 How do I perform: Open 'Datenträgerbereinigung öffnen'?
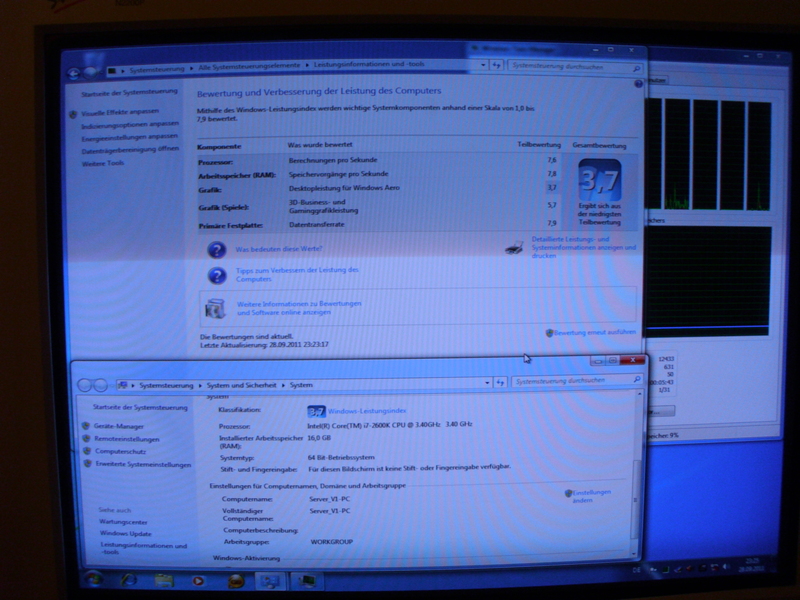click(x=131, y=151)
